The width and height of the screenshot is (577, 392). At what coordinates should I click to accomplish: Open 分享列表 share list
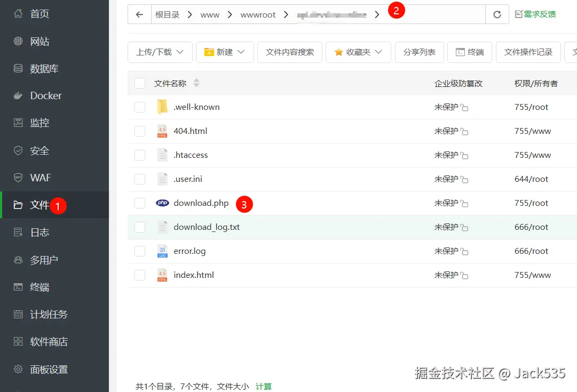click(x=420, y=52)
